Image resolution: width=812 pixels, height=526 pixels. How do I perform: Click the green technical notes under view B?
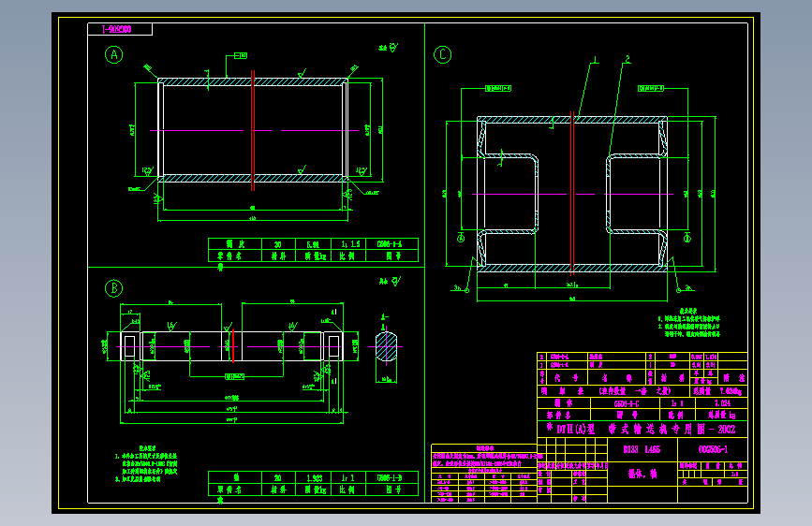pyautogui.click(x=146, y=464)
